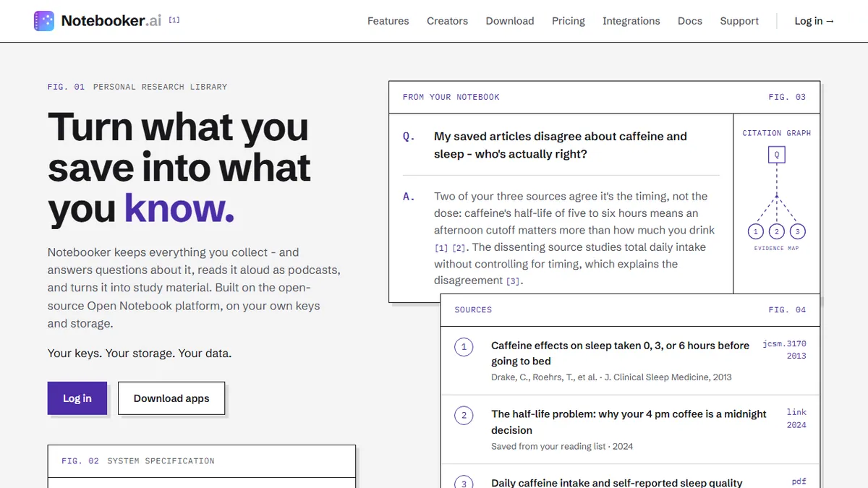Click Log in arrow link in header
The height and width of the screenshot is (488, 868).
[x=814, y=21]
